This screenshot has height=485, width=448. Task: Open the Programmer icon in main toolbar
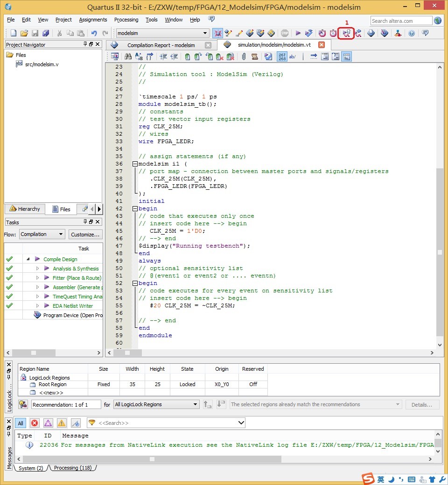pos(384,33)
